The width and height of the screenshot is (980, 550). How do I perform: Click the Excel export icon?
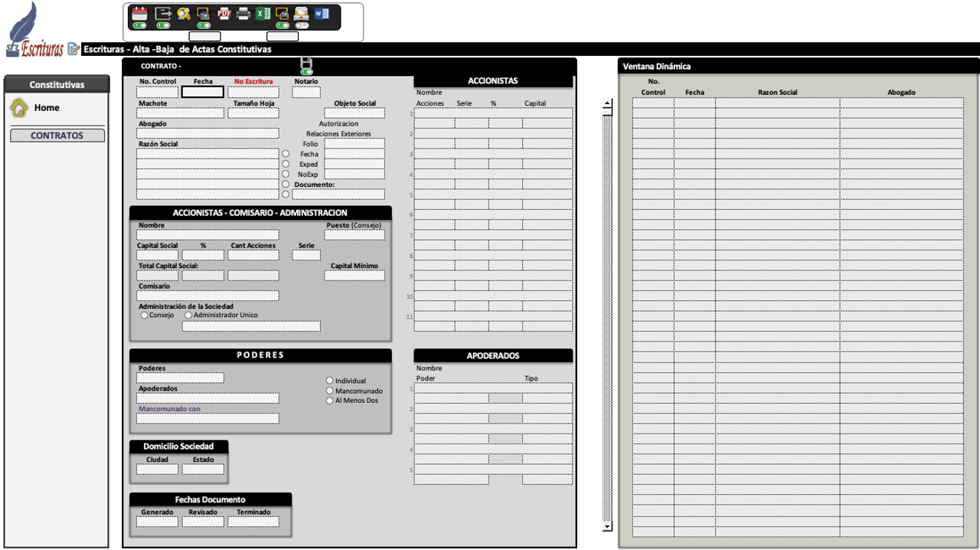coord(263,13)
